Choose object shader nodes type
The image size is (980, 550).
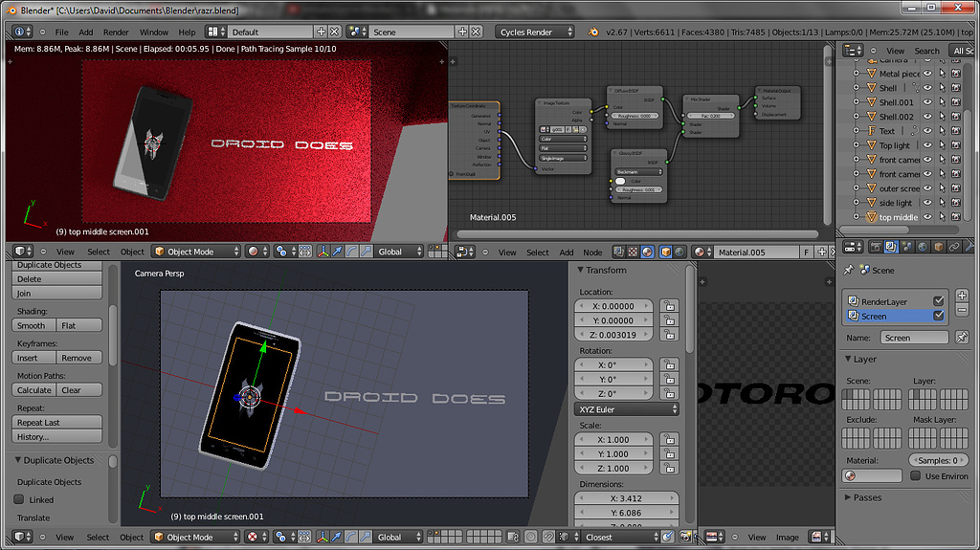666,252
